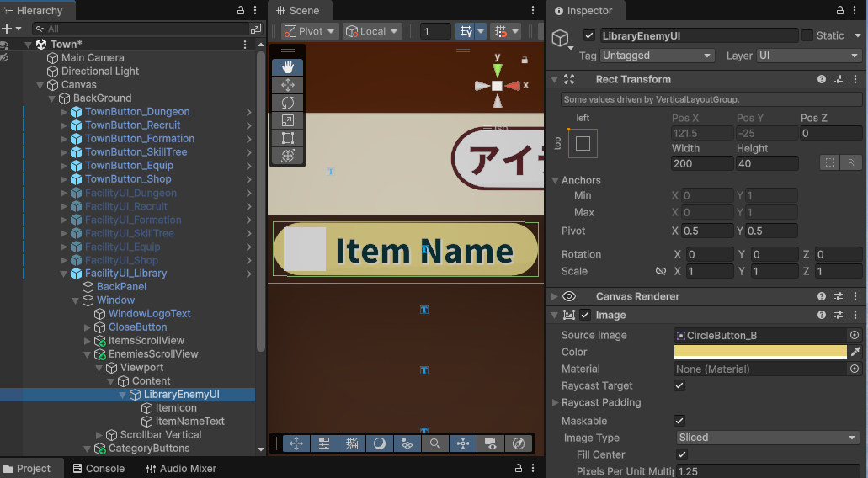Open the Image Type dropdown
The height and width of the screenshot is (478, 868).
pyautogui.click(x=767, y=438)
